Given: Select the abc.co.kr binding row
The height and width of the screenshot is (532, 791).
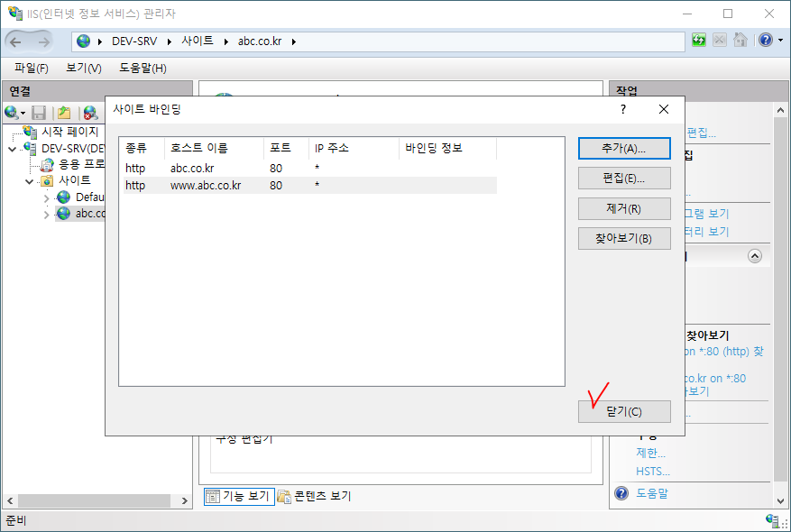Looking at the screenshot, I should [x=310, y=169].
